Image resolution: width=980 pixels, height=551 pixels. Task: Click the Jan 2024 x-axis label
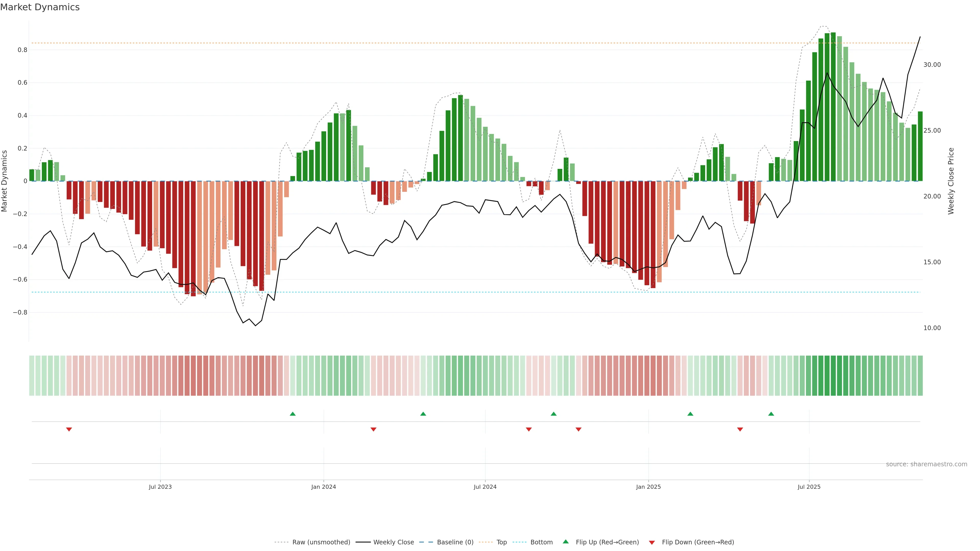323,487
